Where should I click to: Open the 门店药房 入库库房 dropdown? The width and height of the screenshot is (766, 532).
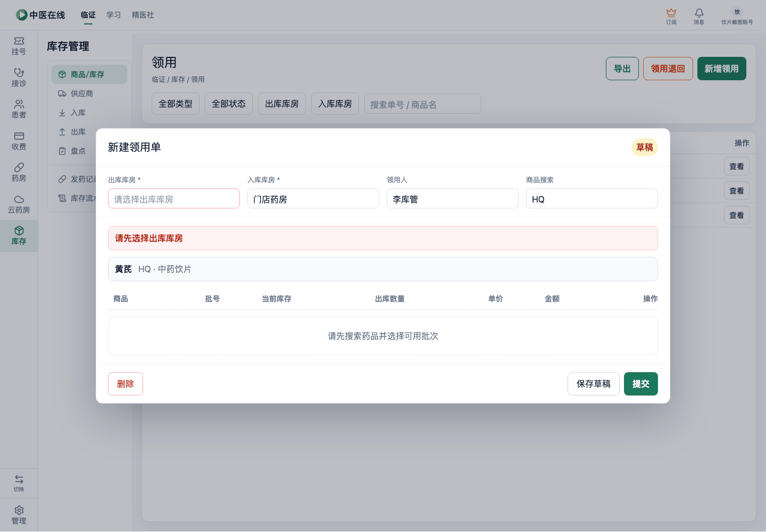(313, 199)
